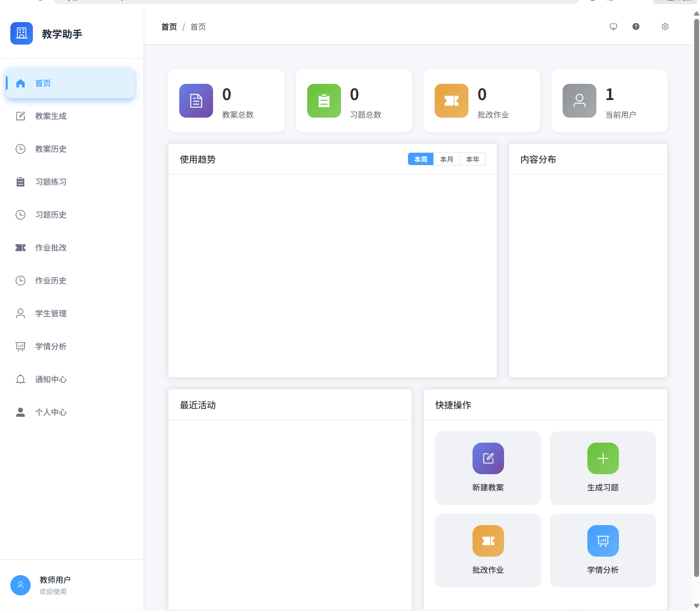Click the 生成习题 plus icon
The image size is (700, 613).
(x=603, y=458)
